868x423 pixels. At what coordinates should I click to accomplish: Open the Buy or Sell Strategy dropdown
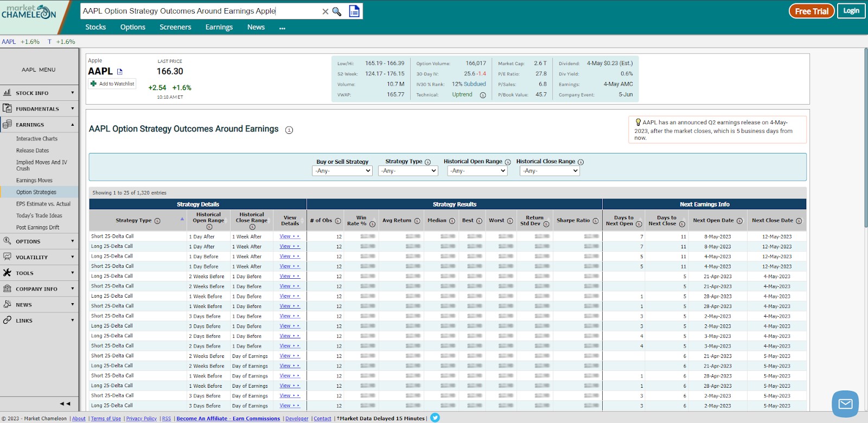[342, 171]
